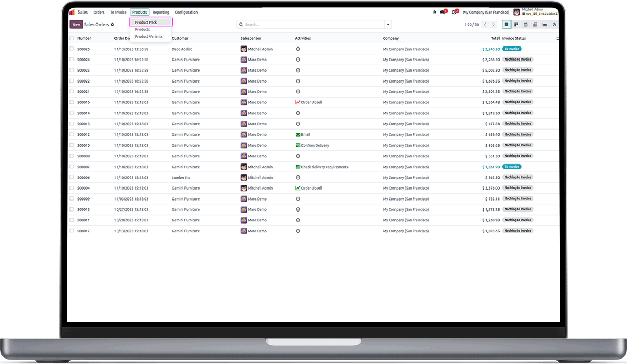Open the To Invoice menu

point(118,12)
